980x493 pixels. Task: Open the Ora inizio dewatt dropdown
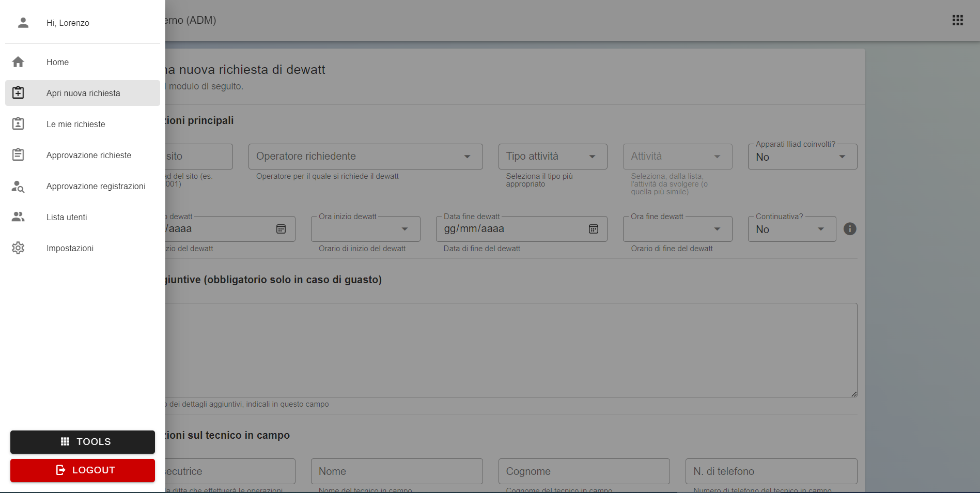tap(366, 229)
